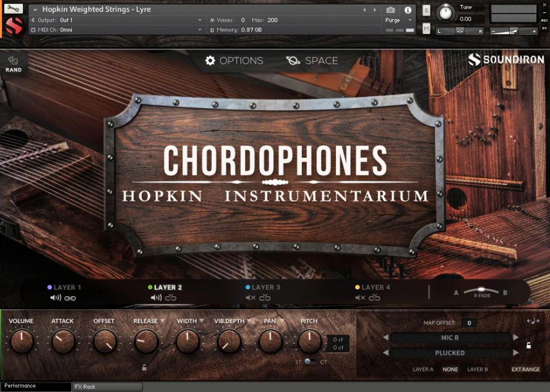This screenshot has width=550, height=392.
Task: Select the LAYER 3 tab
Action: tap(263, 288)
